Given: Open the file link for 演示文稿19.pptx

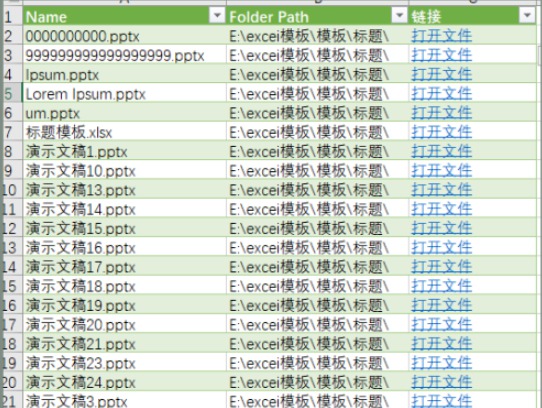Looking at the screenshot, I should click(x=441, y=306).
